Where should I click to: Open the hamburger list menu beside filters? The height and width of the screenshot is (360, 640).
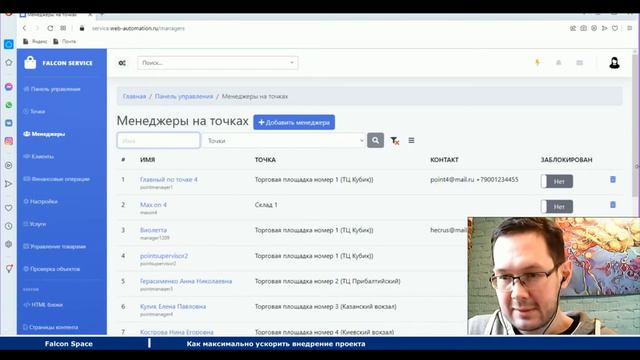click(x=411, y=140)
